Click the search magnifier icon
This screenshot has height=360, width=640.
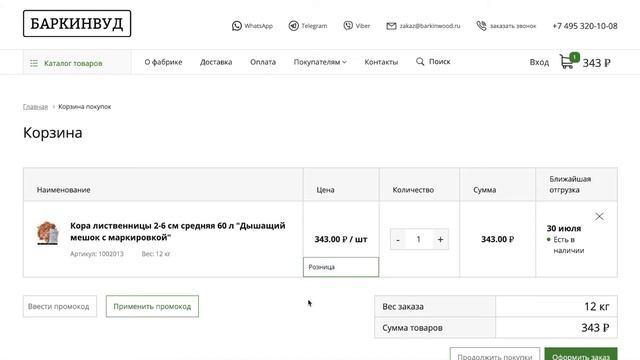coord(420,62)
